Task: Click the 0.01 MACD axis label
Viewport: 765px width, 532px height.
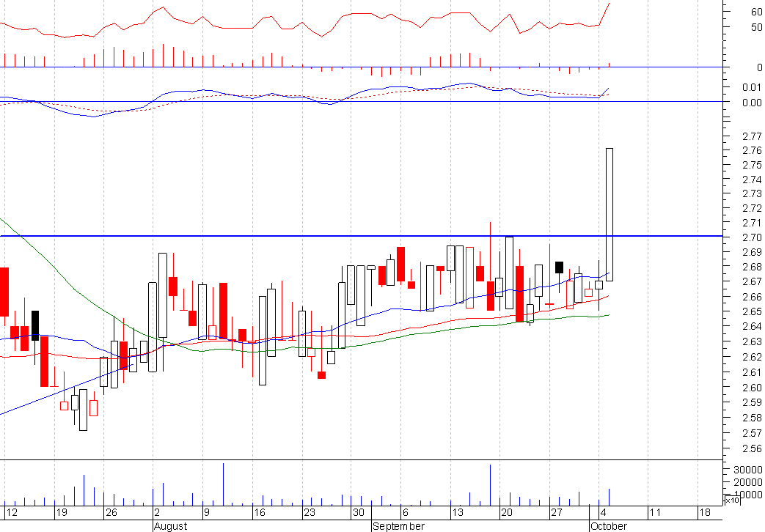Action: (752, 87)
